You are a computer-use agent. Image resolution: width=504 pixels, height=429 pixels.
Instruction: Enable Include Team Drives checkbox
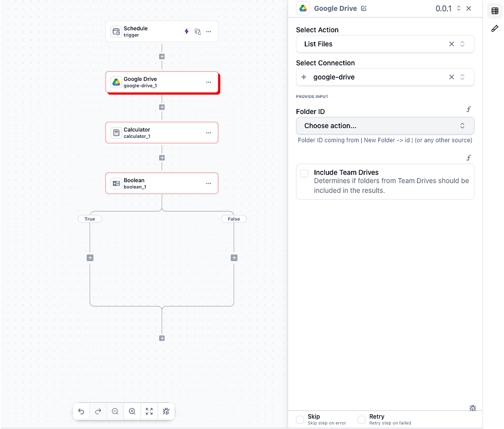(x=304, y=173)
